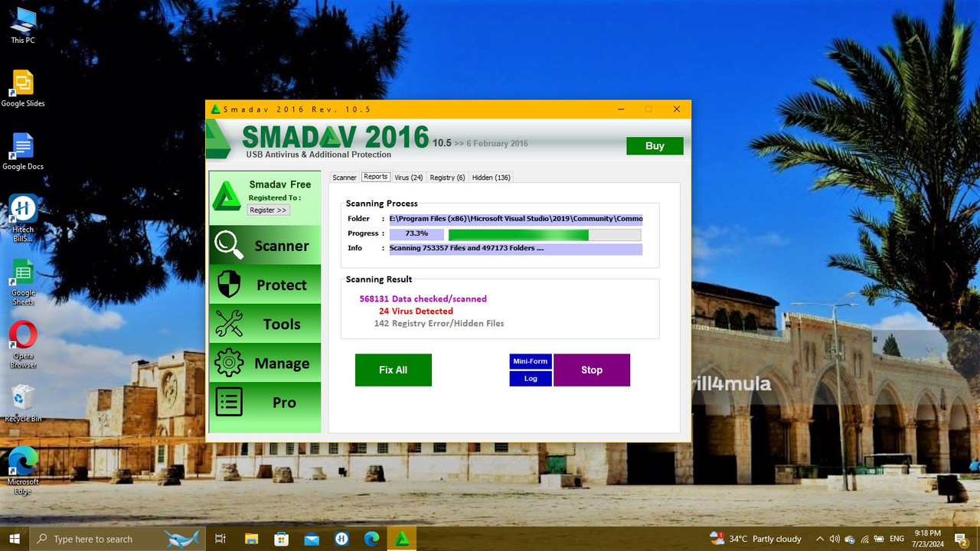Launch Opera Browser from desktop
The height and width of the screenshot is (551, 980).
point(23,345)
